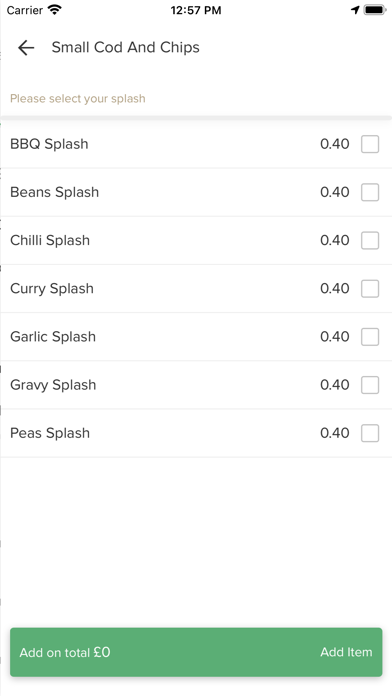Select the Garlic Splash checkbox

(370, 337)
